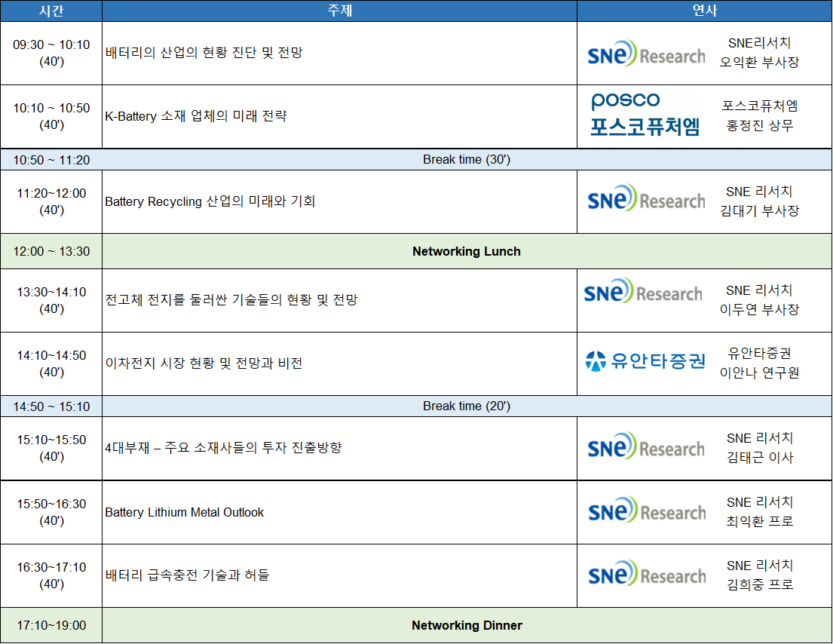833x644 pixels.
Task: Click the SNE Research logo beside 오익환 부사장
Action: click(x=646, y=53)
